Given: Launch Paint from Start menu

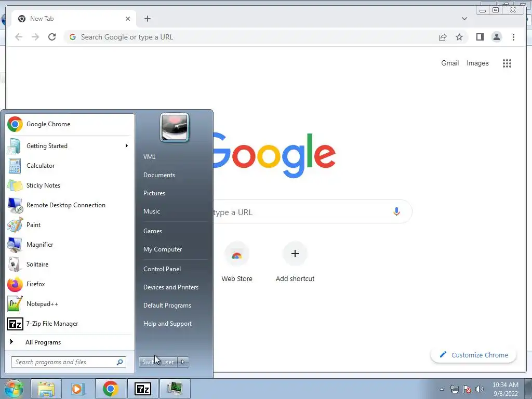Looking at the screenshot, I should point(69,224).
